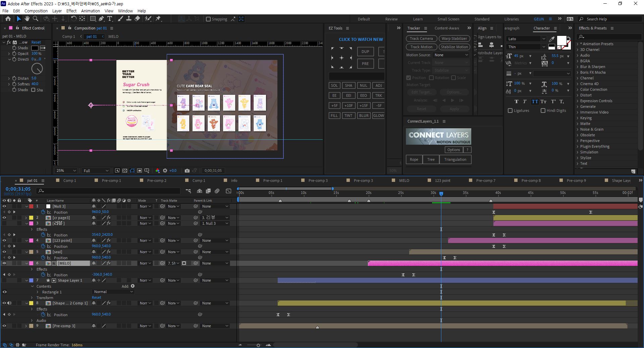Click the Shadow Color black swatch
This screenshot has height=348, width=644.
(x=35, y=48)
